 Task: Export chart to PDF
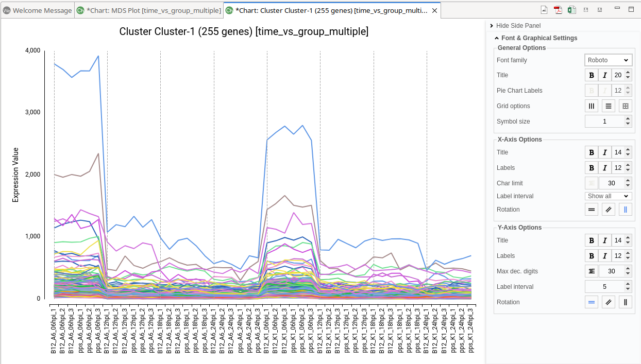558,10
